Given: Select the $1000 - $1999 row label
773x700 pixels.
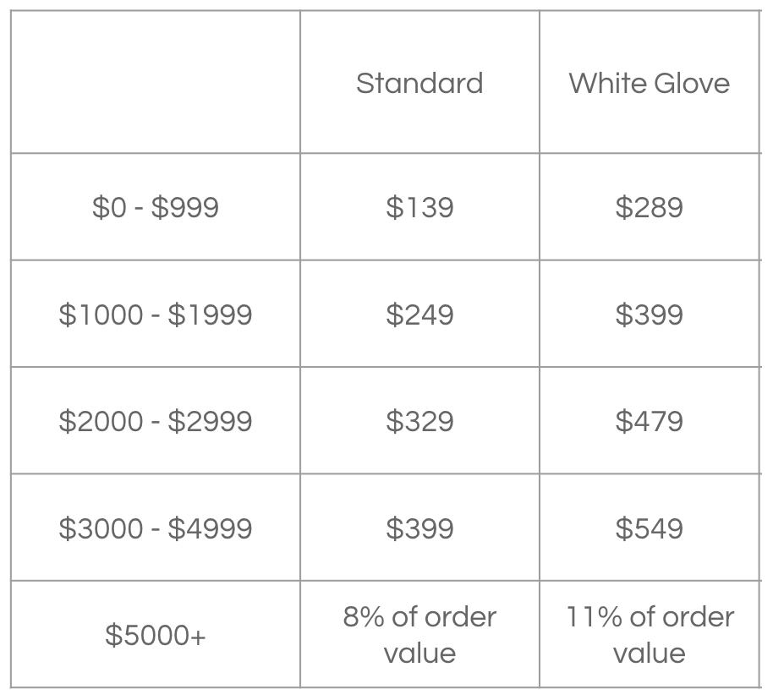Looking at the screenshot, I should 156,314.
